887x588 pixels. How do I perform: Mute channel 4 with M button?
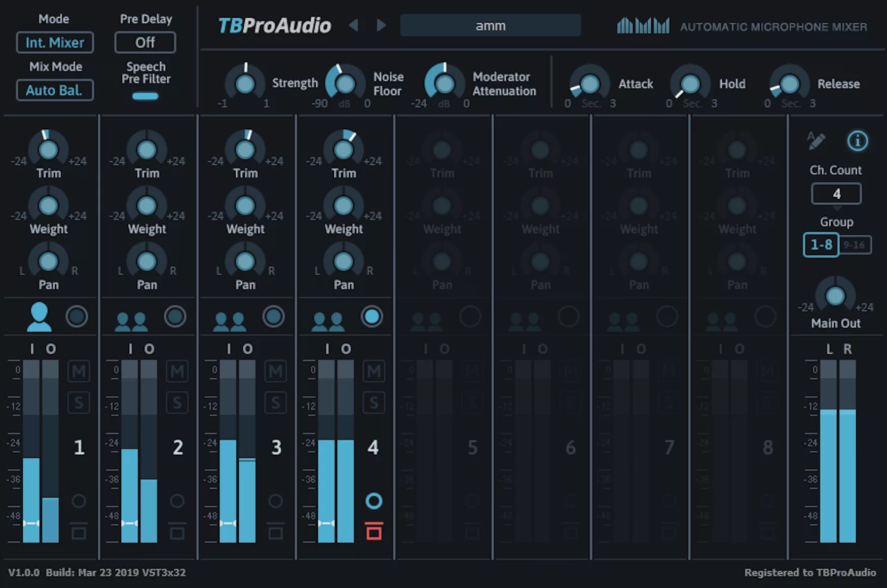[x=374, y=372]
